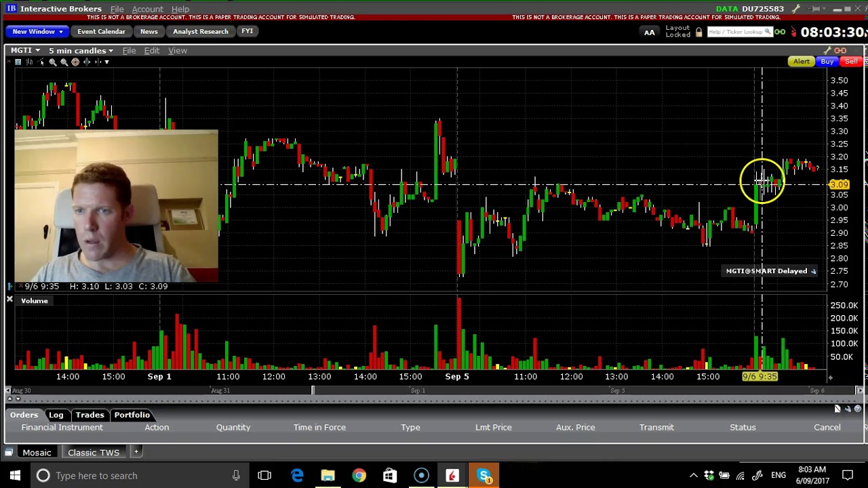This screenshot has width=868, height=488.
Task: Switch to the Orders tab
Action: [x=24, y=415]
